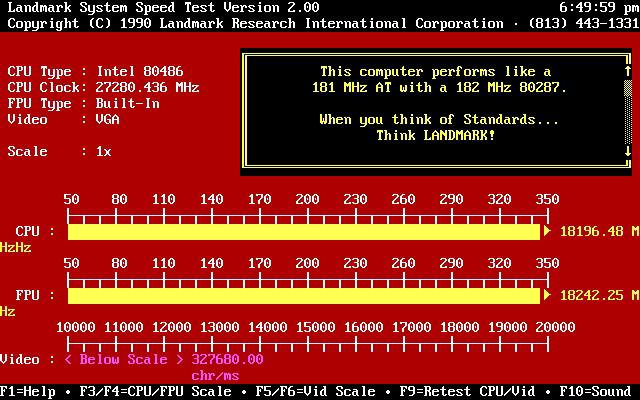This screenshot has height=400, width=640.
Task: Click the 'Hz' overflow text under the FPU label
Action: [x=8, y=311]
